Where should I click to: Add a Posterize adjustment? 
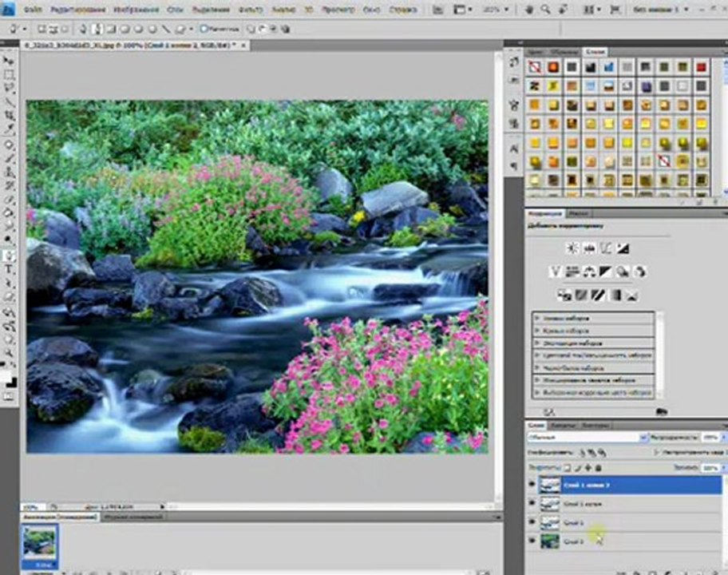[581, 295]
